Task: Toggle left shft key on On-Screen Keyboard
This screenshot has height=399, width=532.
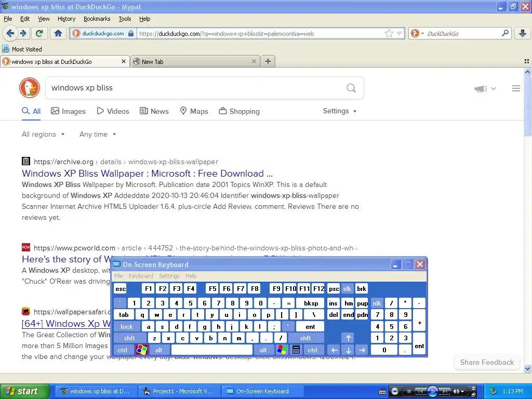Action: point(129,338)
